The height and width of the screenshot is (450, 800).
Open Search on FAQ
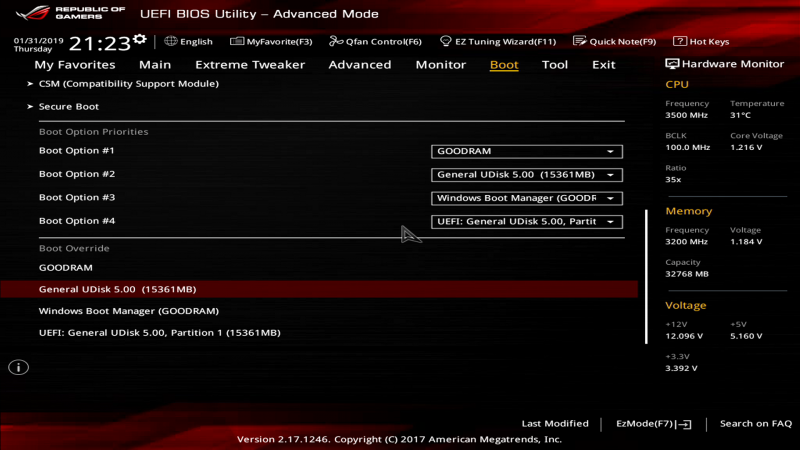[756, 423]
